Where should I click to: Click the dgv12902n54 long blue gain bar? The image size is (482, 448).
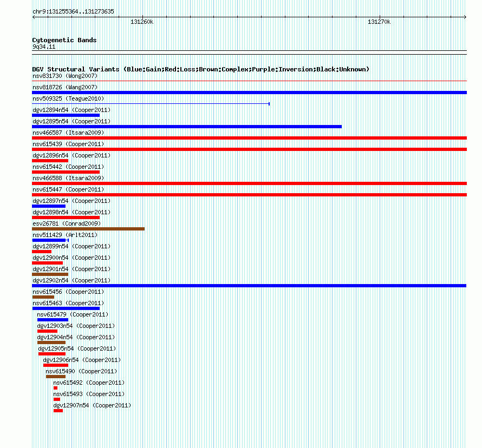pos(249,286)
